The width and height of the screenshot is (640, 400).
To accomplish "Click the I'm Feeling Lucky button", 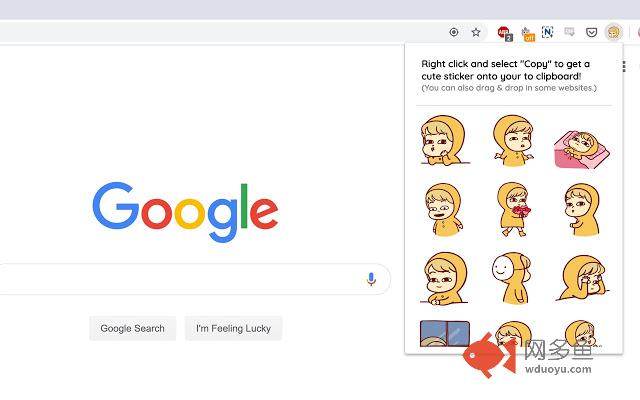I will 233,328.
